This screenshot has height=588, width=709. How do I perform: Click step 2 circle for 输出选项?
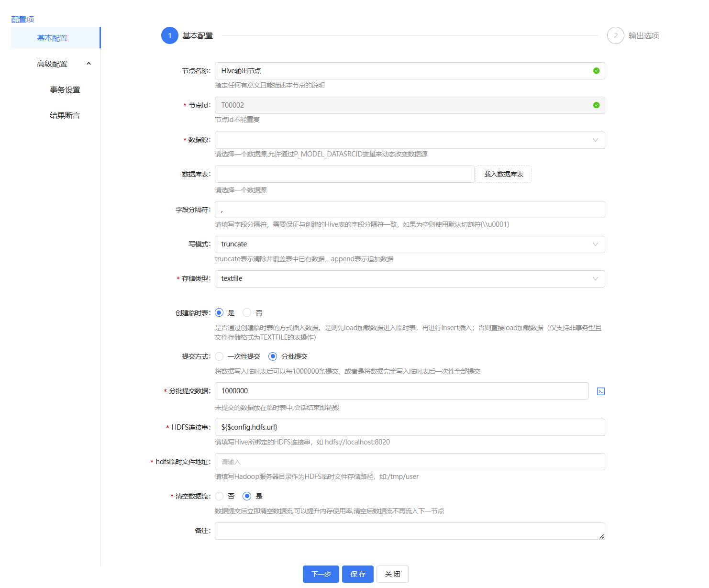pyautogui.click(x=615, y=36)
